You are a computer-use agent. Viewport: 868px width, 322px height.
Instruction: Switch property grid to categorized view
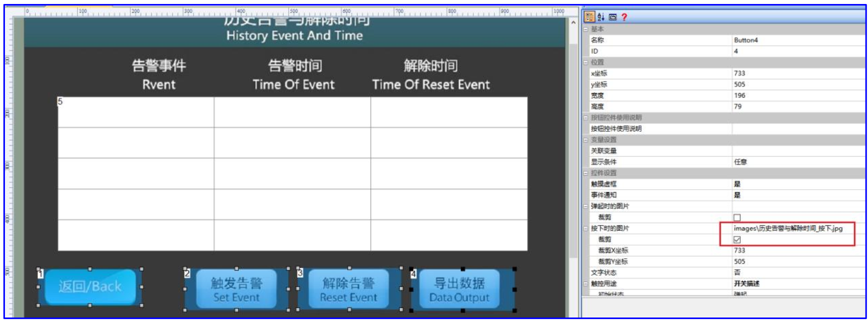(589, 17)
